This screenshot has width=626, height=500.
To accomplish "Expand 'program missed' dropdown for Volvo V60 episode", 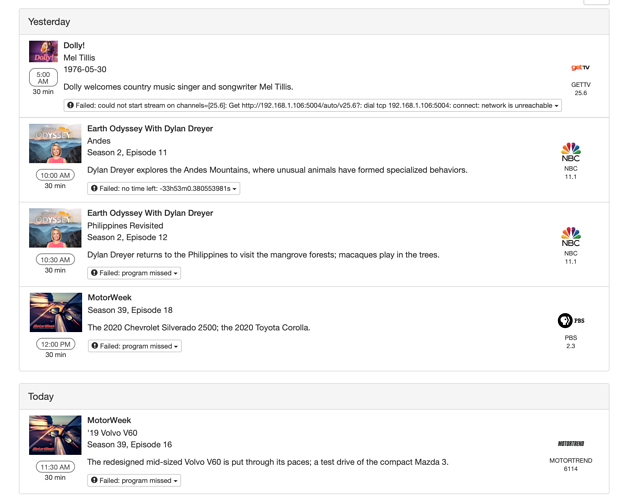I will coord(135,480).
